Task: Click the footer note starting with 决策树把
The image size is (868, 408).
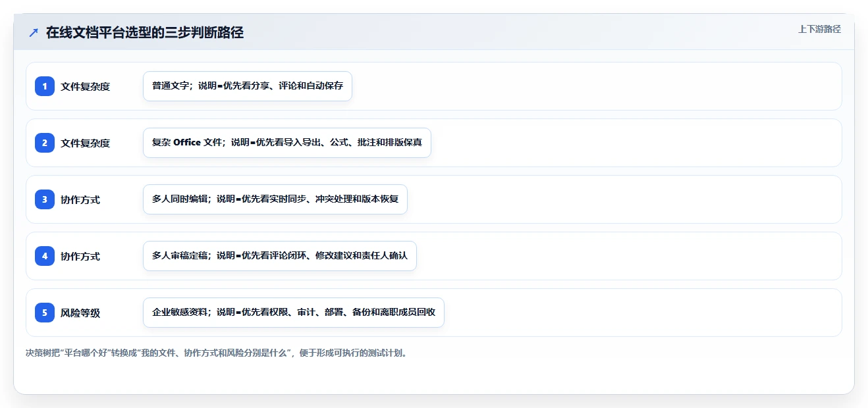Action: tap(216, 353)
